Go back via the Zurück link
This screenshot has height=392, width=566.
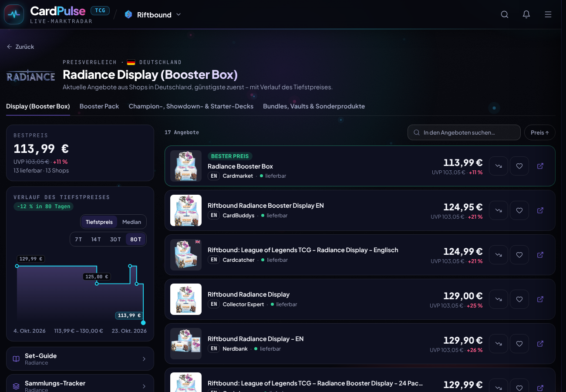point(20,47)
